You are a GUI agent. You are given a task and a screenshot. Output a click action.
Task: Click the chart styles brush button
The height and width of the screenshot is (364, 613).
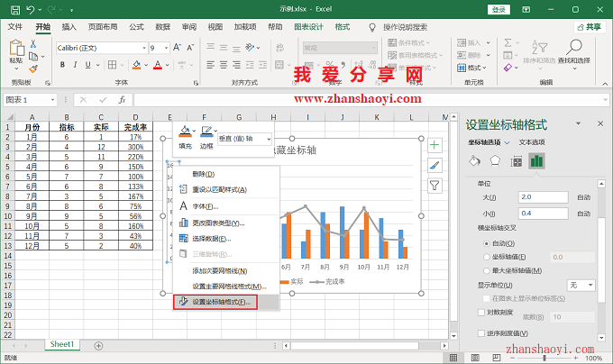[435, 166]
